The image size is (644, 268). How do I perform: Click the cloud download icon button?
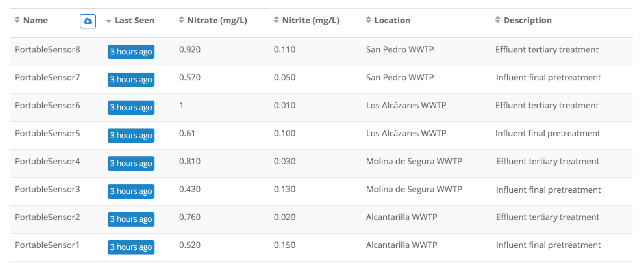pos(88,21)
